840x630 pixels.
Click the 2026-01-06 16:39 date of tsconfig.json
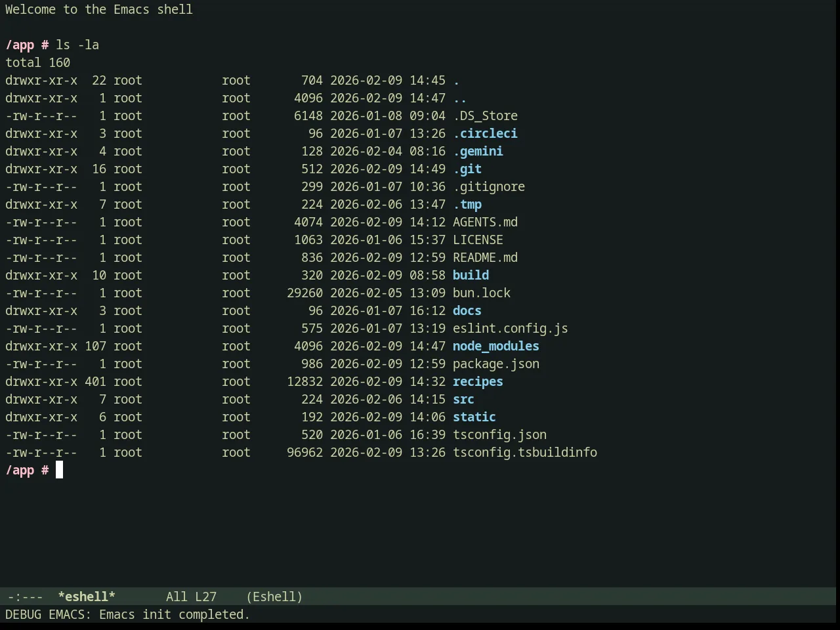coord(388,434)
